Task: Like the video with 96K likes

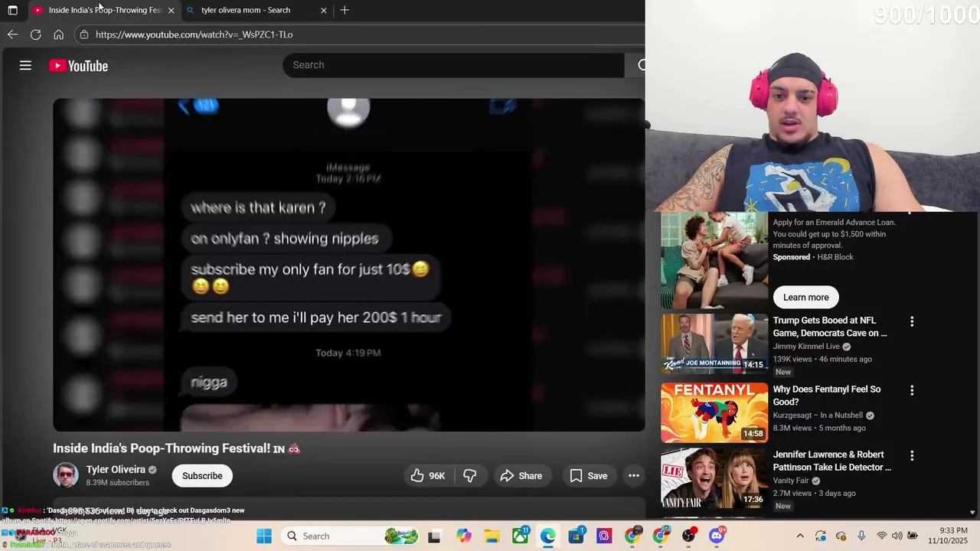Action: point(427,476)
